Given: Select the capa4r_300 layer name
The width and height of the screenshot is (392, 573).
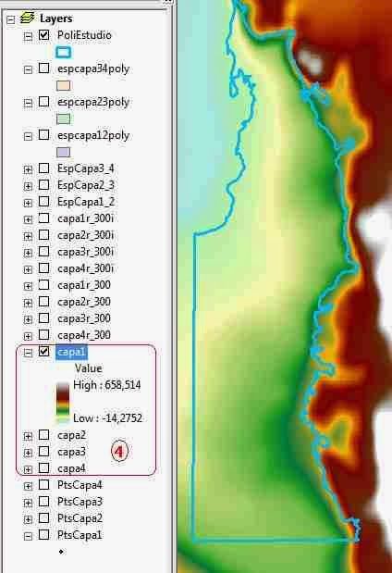Looking at the screenshot, I should click(84, 335).
